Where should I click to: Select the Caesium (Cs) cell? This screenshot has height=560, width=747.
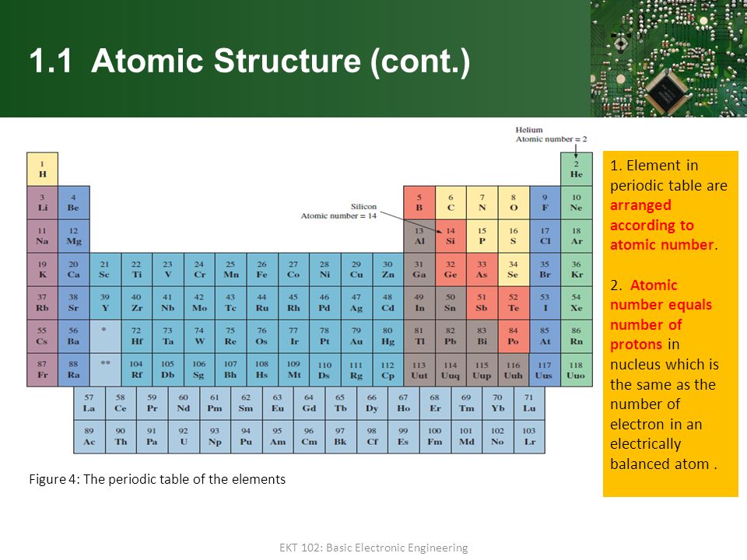tap(42, 336)
